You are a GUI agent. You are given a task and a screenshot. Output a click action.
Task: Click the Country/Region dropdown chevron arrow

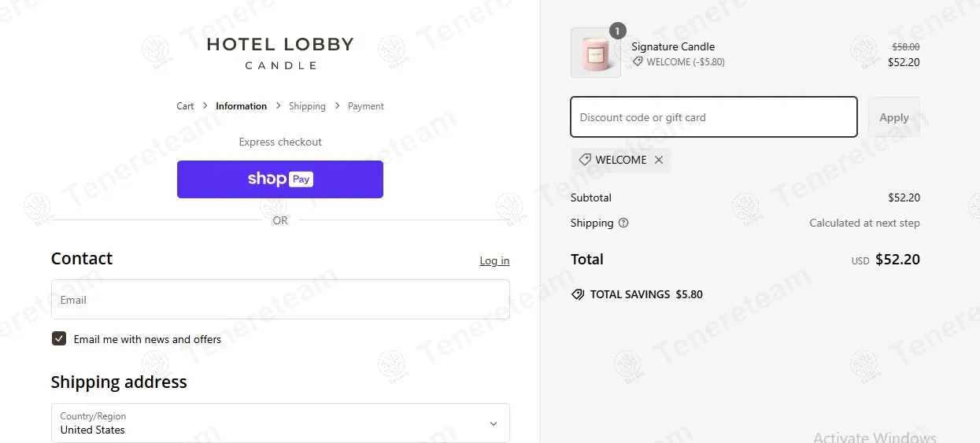pyautogui.click(x=494, y=423)
